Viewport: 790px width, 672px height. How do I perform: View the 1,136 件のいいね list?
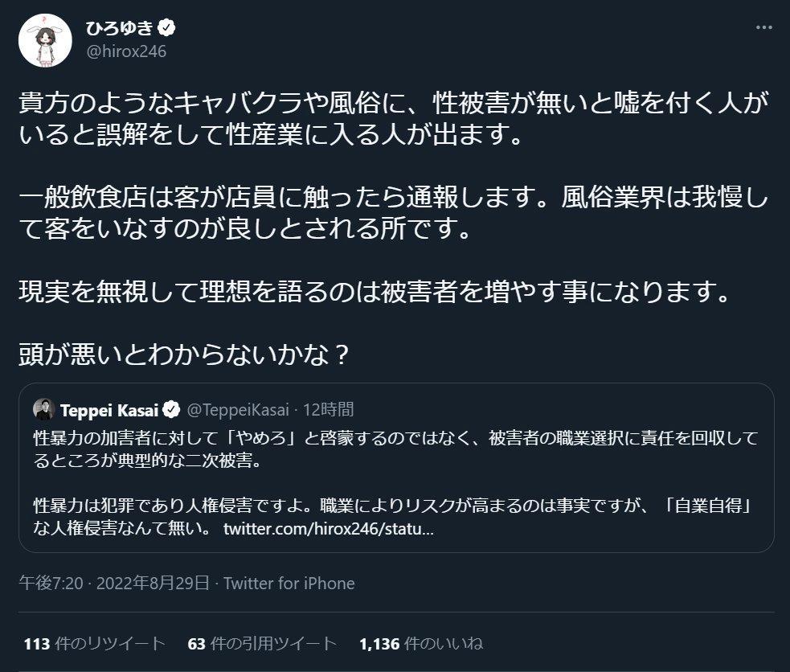click(421, 643)
